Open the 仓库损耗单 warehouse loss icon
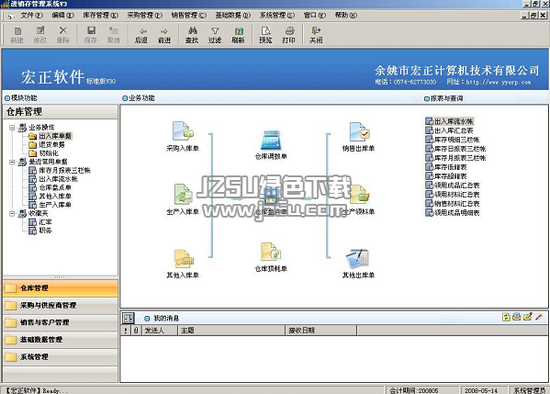Viewport: 550px width, 394px height. 270,252
